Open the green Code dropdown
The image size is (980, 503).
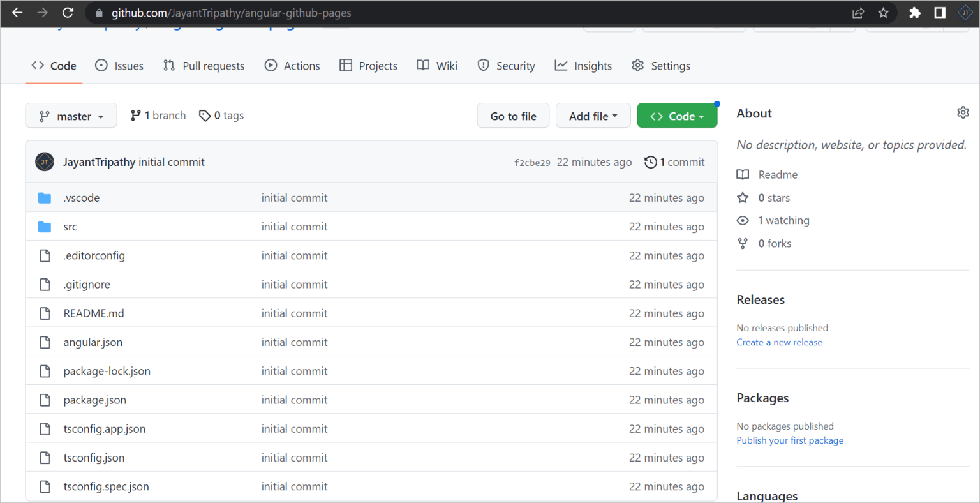677,116
